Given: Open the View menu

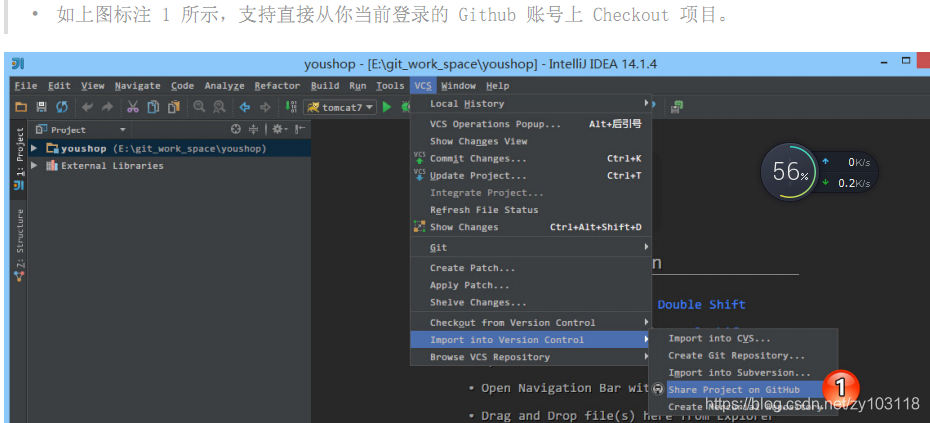Looking at the screenshot, I should coord(93,86).
